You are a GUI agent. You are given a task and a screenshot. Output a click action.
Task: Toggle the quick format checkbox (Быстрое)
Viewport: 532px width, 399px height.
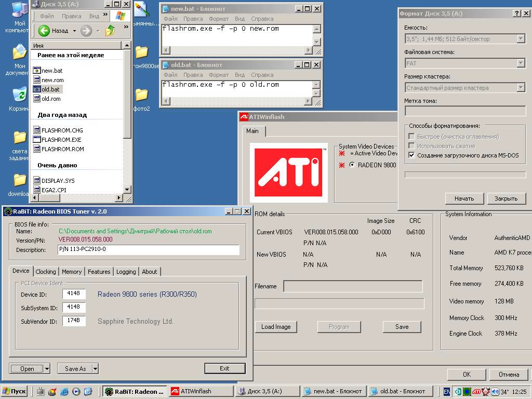pos(411,137)
